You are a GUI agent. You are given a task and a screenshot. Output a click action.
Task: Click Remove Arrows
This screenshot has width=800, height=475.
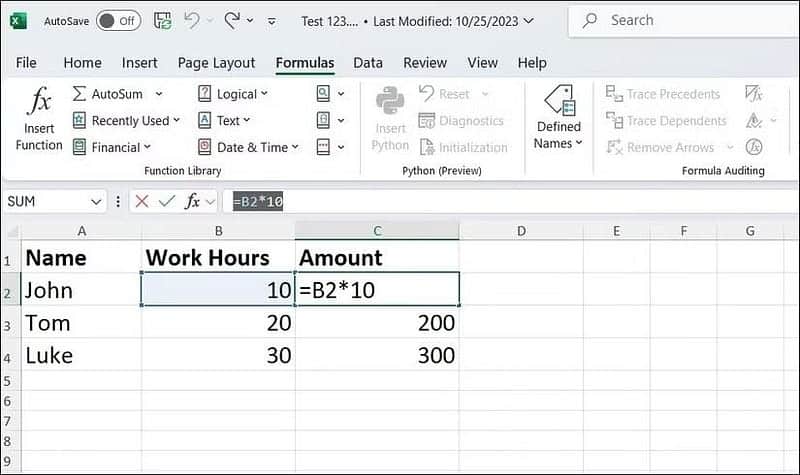[660, 147]
